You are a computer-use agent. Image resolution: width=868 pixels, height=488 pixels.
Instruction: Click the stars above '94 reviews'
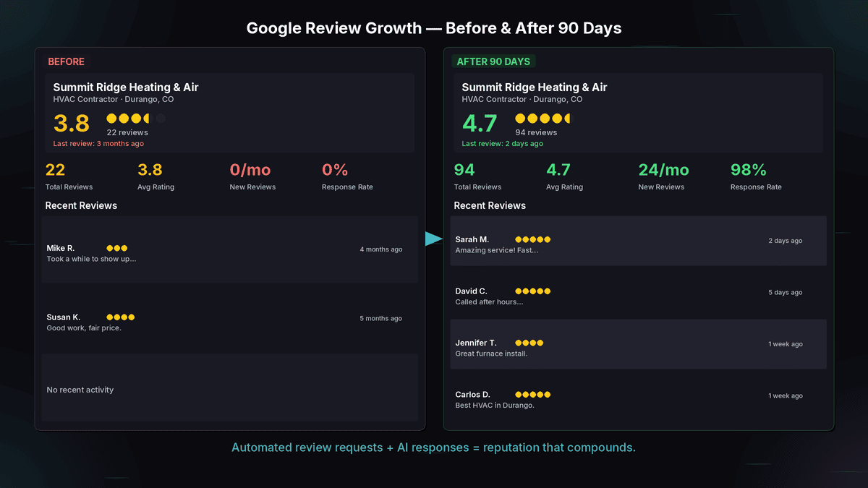[542, 119]
